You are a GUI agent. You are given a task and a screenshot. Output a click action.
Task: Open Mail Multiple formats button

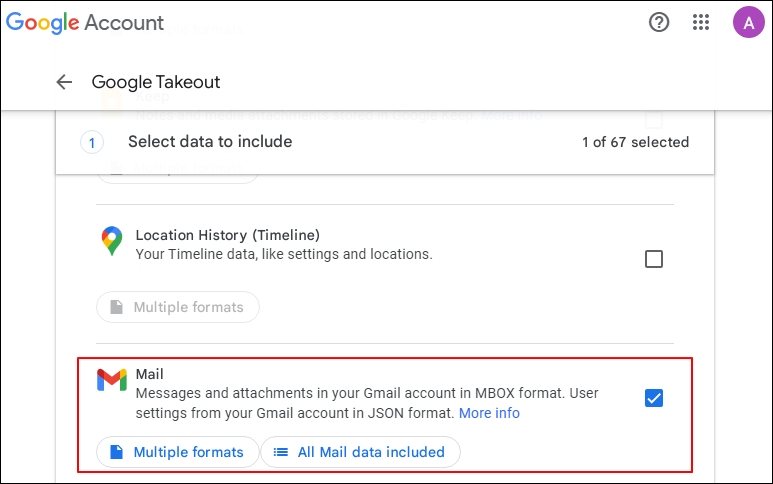[x=178, y=452]
